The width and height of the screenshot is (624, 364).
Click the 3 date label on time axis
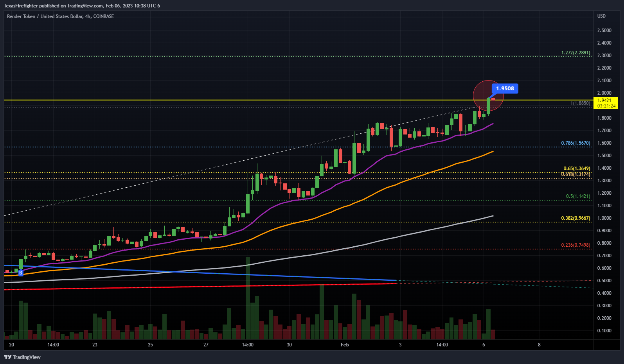point(400,345)
